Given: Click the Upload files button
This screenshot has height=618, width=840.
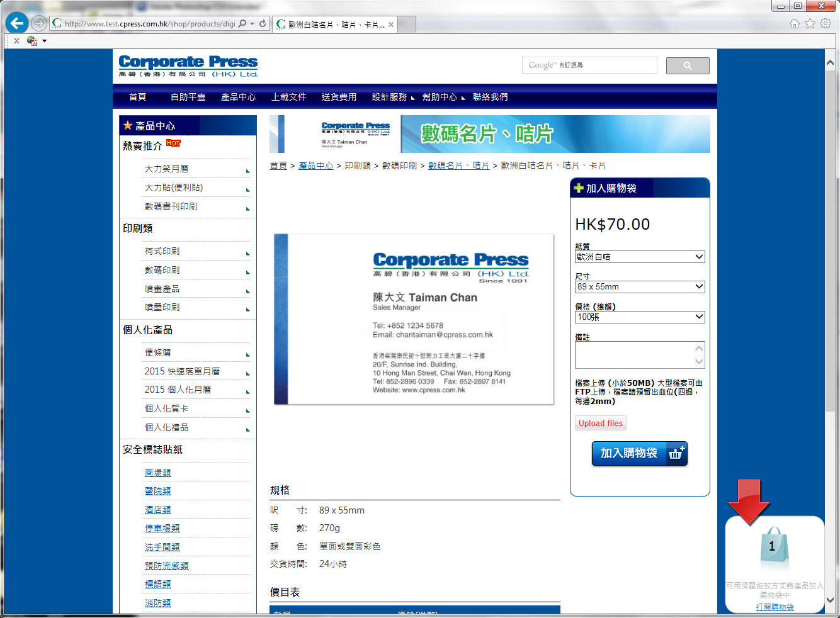Looking at the screenshot, I should pyautogui.click(x=600, y=423).
